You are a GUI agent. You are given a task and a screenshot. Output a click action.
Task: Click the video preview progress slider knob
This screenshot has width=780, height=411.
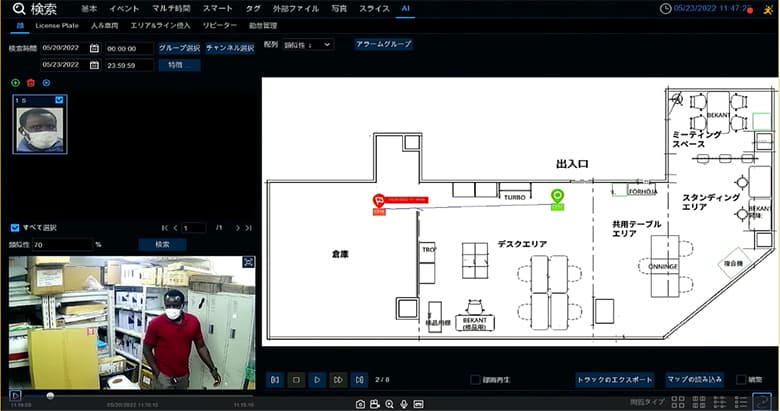[x=50, y=396]
